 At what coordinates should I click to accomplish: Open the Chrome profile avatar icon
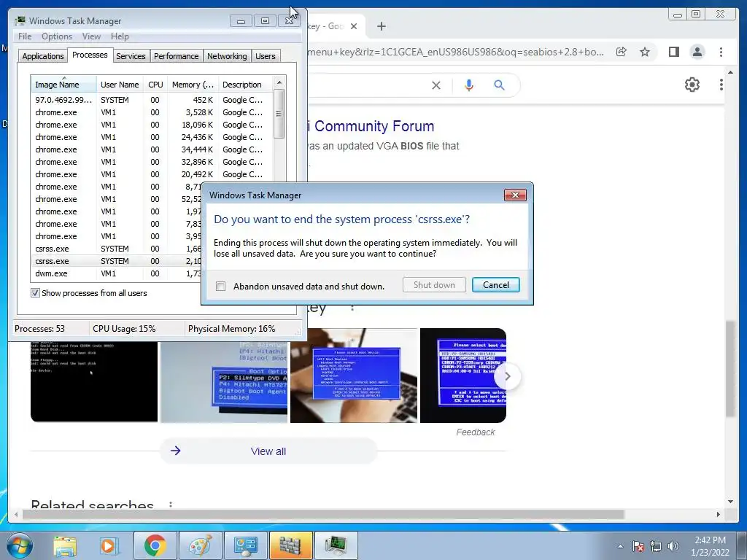[697, 52]
